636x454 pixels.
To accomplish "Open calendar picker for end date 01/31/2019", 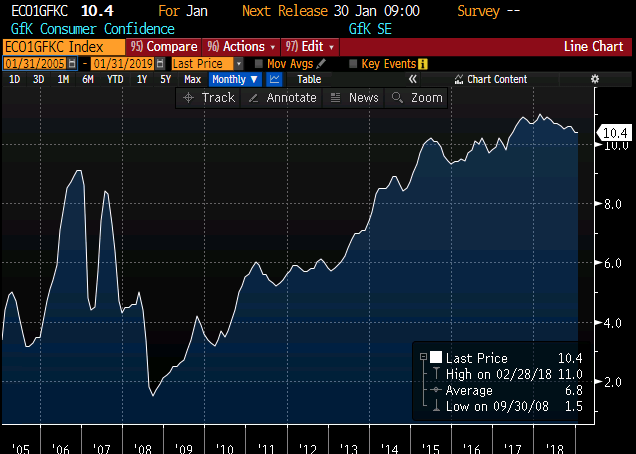I will [160, 64].
